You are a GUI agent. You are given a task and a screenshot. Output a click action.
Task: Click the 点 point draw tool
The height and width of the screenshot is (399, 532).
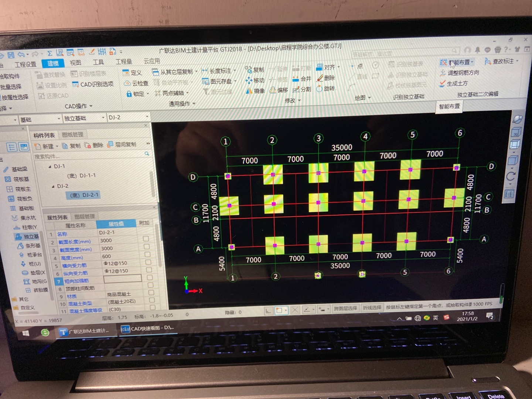[x=357, y=66]
